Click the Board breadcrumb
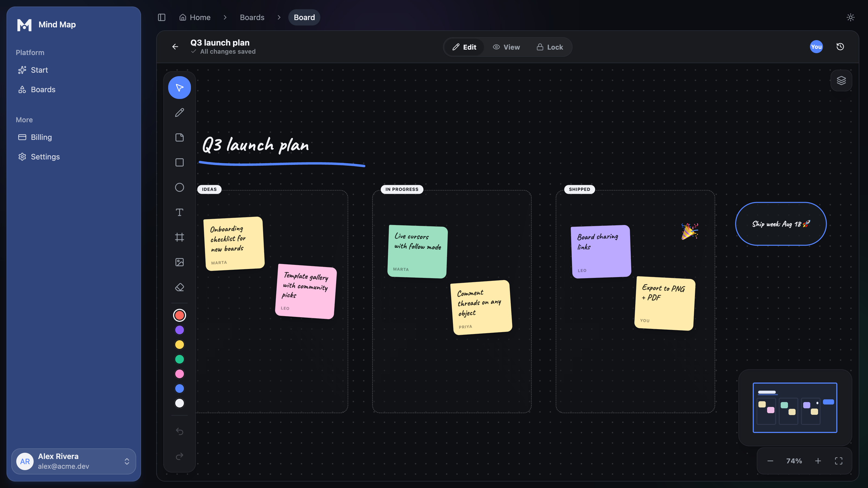Screen dimensions: 868x488 [x=304, y=17]
